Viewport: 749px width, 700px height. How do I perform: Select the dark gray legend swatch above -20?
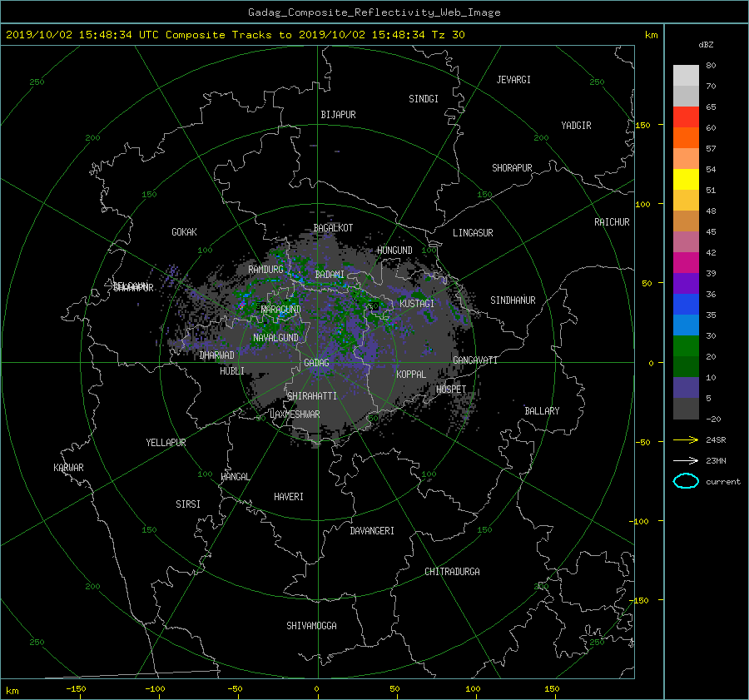click(x=686, y=409)
